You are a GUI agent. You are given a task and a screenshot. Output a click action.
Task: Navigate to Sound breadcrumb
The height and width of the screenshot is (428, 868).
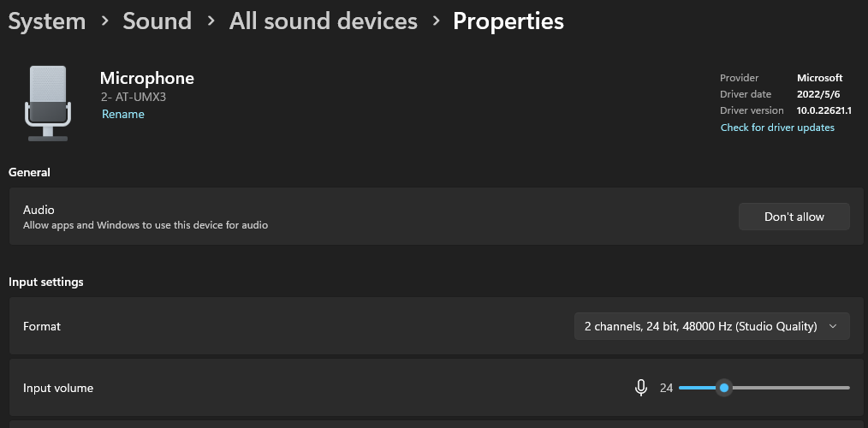[x=158, y=21]
